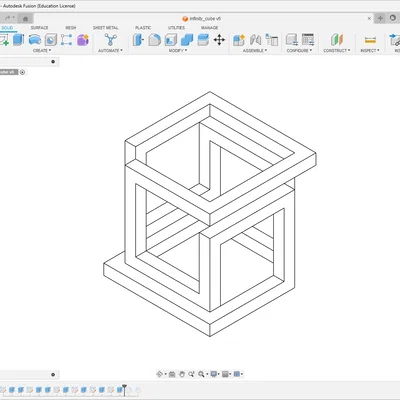Click the Grid and Snaps icon
The width and height of the screenshot is (400, 400).
[225, 374]
